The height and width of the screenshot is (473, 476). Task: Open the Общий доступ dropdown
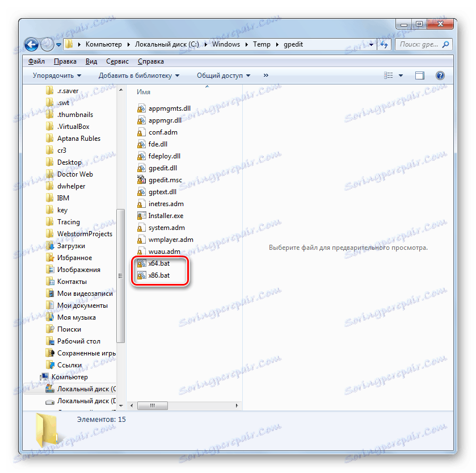coord(224,76)
